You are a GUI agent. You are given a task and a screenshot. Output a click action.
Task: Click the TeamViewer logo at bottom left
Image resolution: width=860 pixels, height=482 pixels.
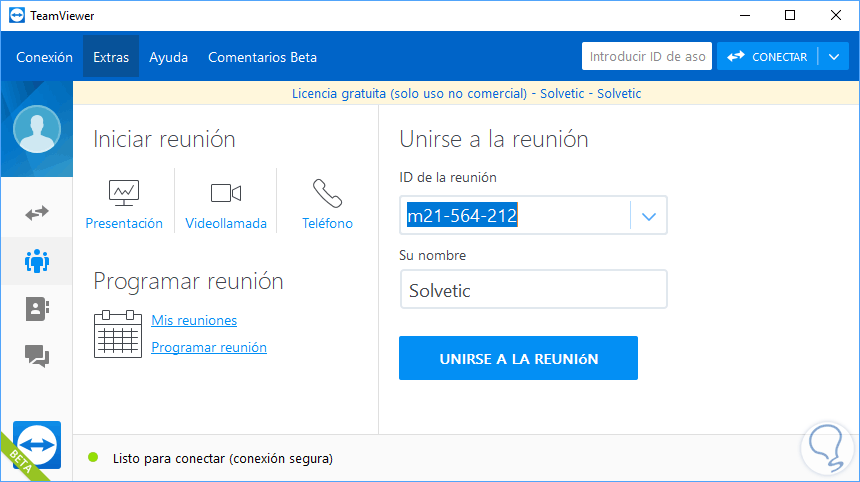click(x=37, y=445)
